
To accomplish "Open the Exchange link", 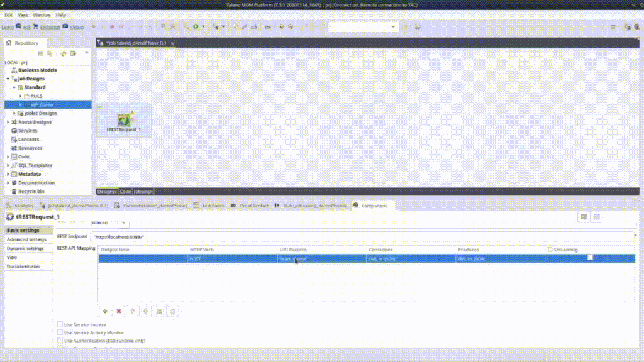I will point(50,27).
